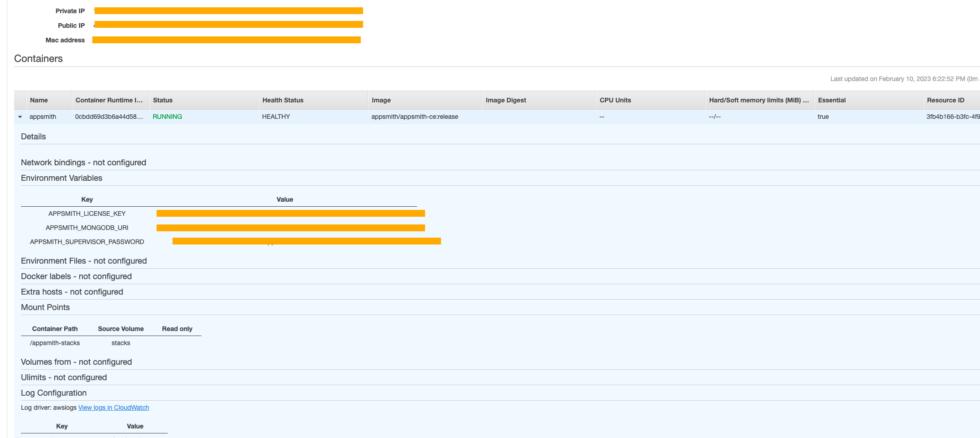Select the Image Digest column header
The width and height of the screenshot is (980, 438).
(506, 100)
